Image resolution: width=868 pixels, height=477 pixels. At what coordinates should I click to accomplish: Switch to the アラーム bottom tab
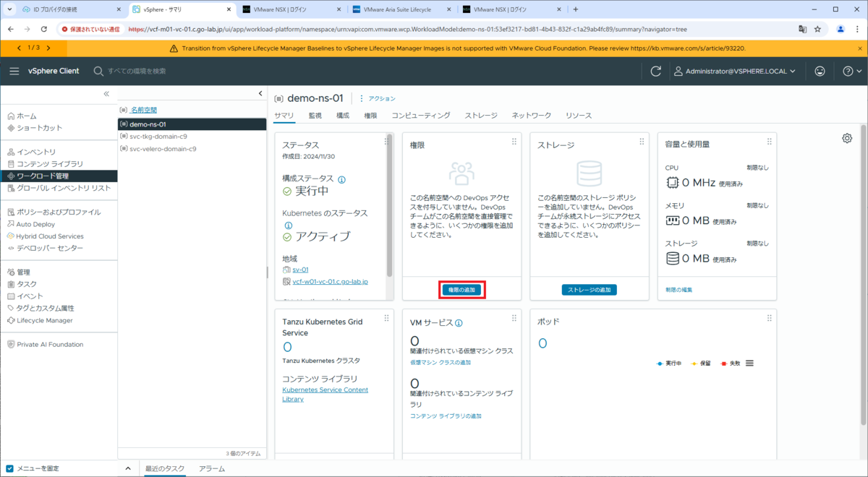[212, 468]
